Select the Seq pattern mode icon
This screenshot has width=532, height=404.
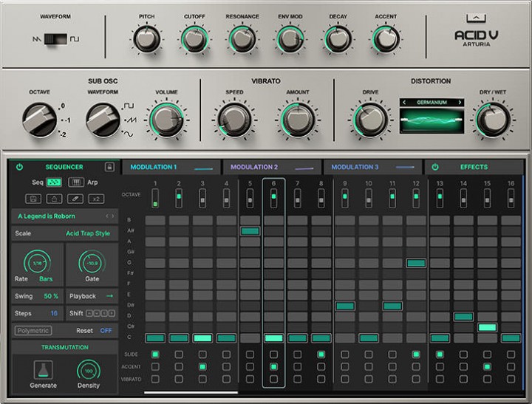tap(54, 182)
